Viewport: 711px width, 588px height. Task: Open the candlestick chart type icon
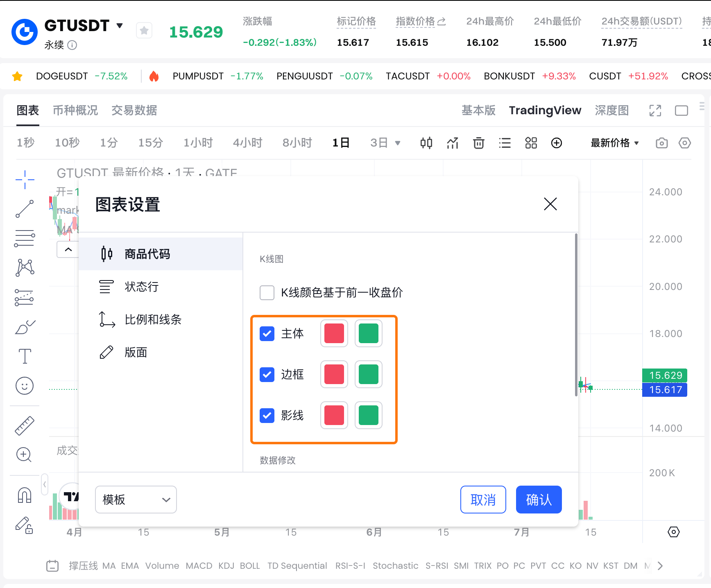(x=426, y=143)
